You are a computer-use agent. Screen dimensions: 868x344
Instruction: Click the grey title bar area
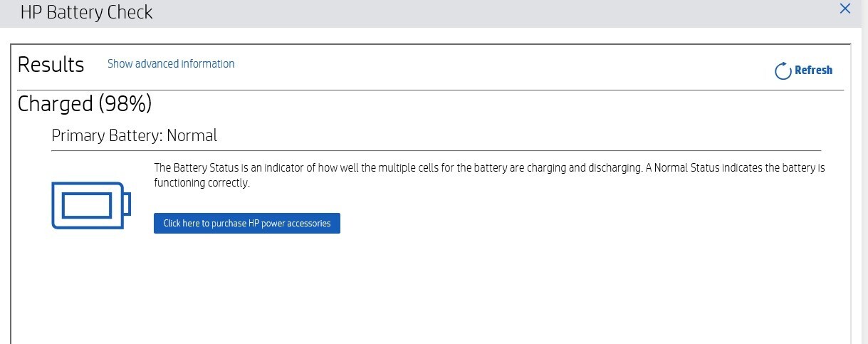coord(463,13)
